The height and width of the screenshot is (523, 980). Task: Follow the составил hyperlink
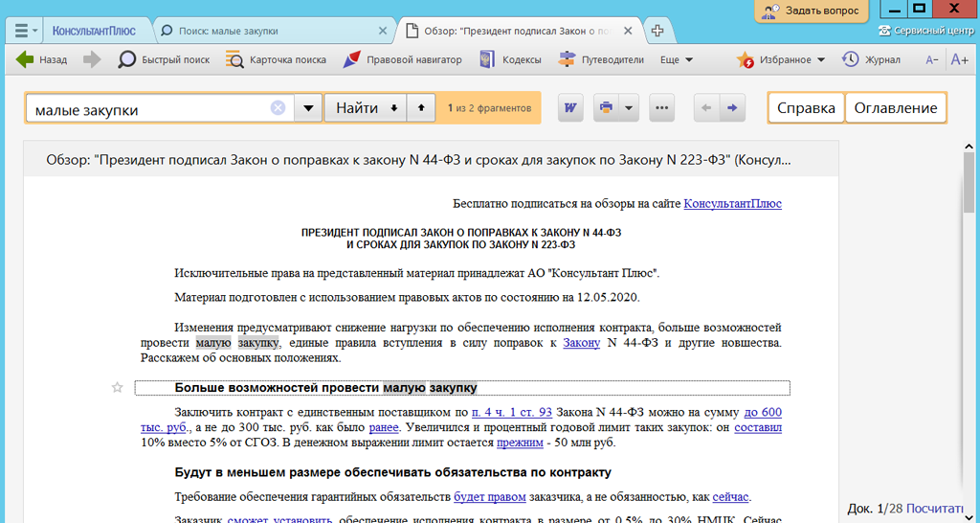(x=758, y=428)
